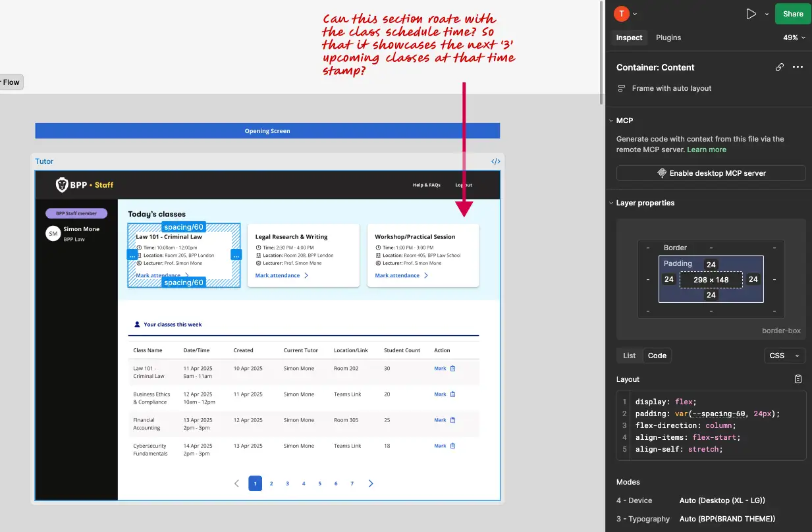Go to page 3 in pagination
This screenshot has height=532, width=812.
click(287, 483)
